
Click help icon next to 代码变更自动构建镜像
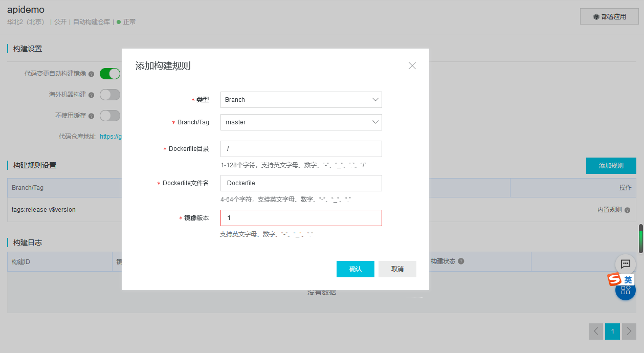click(x=92, y=74)
